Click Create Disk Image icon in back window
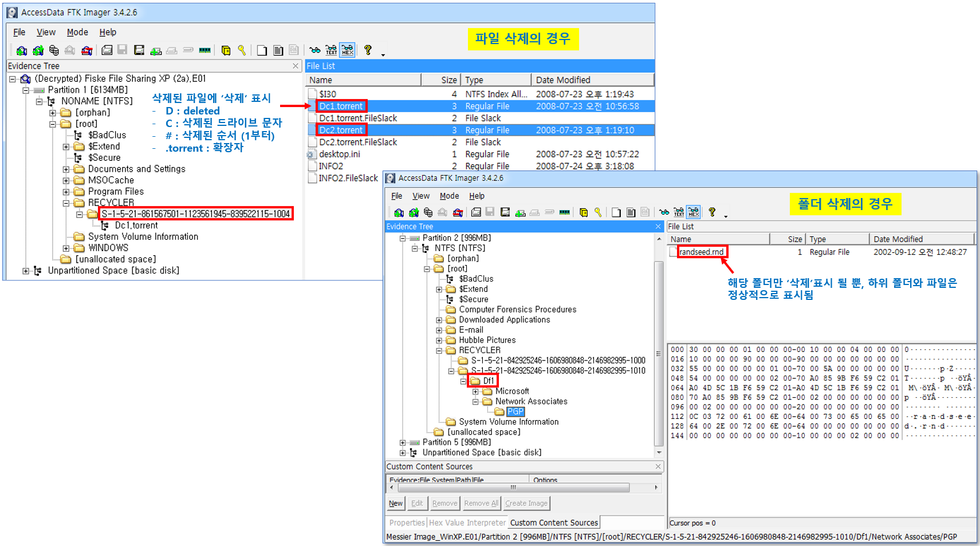 (x=107, y=50)
